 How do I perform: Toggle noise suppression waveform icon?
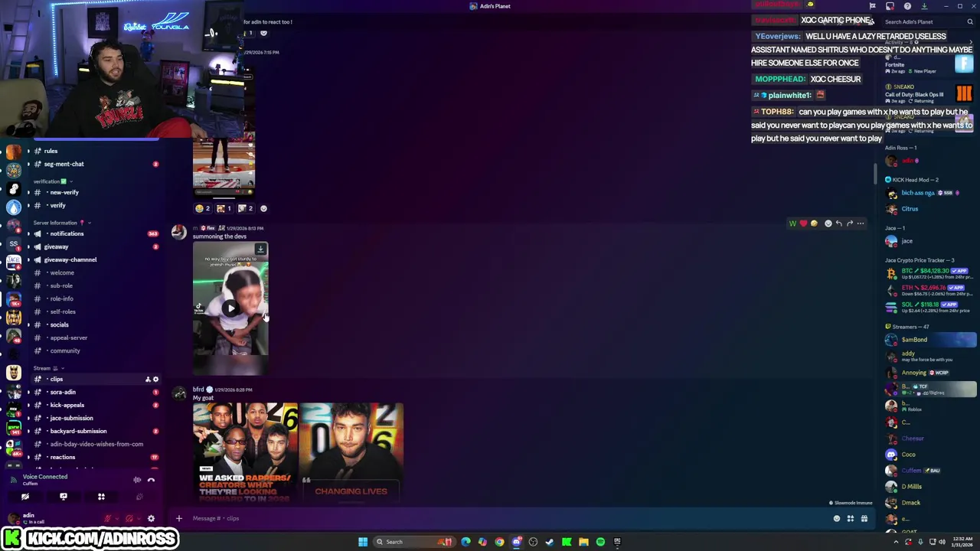[137, 480]
